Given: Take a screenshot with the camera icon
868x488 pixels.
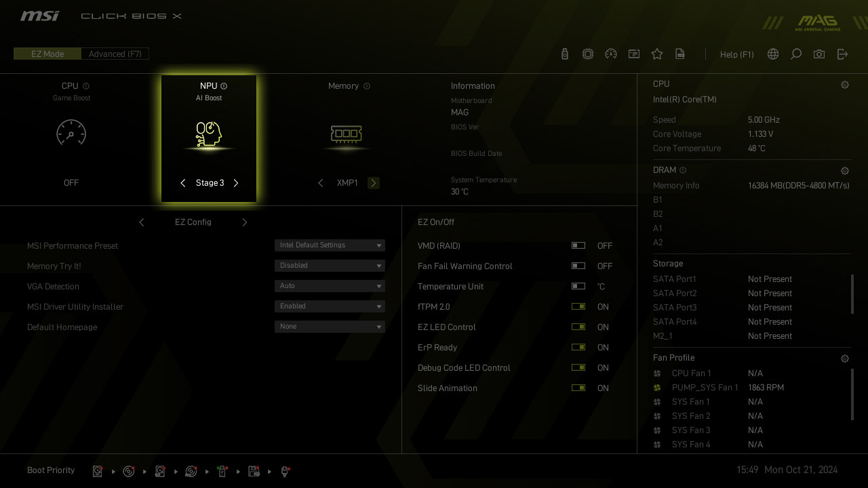Looking at the screenshot, I should pos(819,54).
